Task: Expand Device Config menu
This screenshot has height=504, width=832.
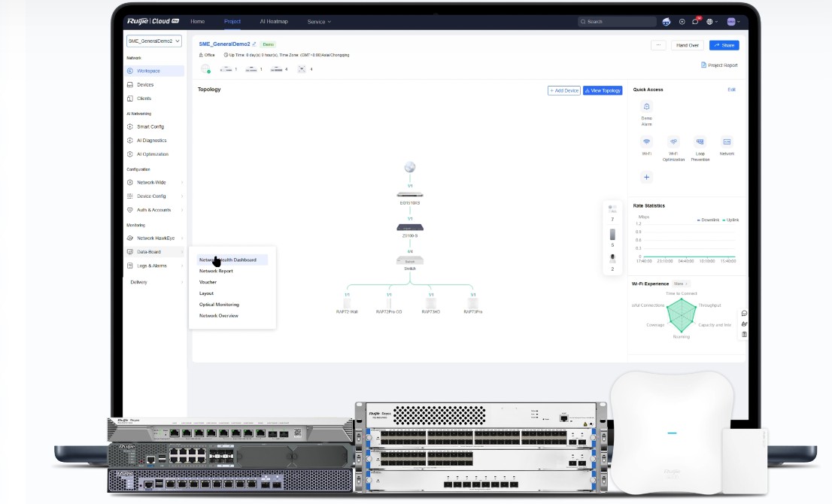Action: (x=154, y=196)
